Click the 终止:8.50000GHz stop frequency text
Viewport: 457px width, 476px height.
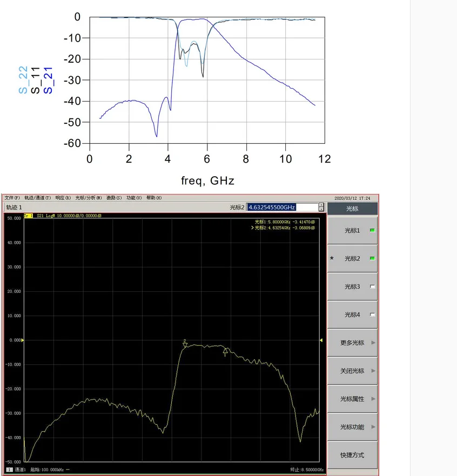pos(307,470)
